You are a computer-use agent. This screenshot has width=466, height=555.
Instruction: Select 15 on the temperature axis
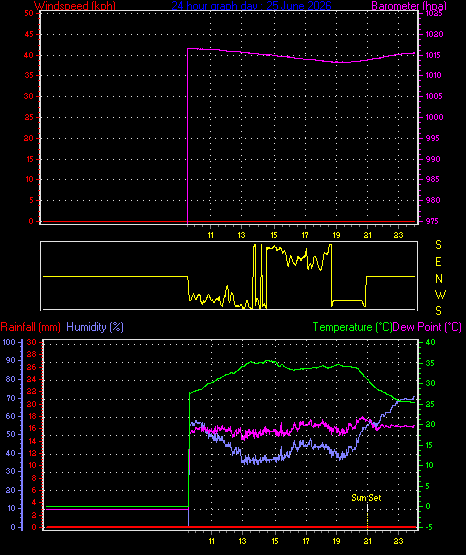tap(429, 445)
